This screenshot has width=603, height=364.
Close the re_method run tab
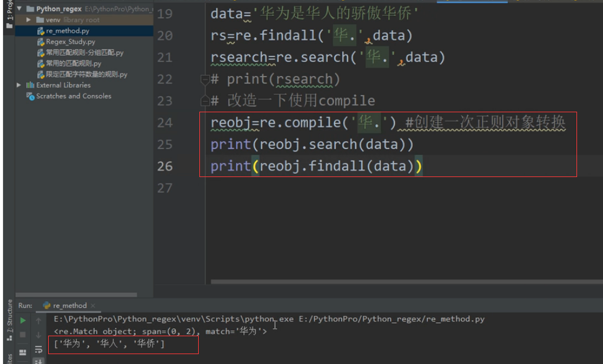click(x=93, y=305)
